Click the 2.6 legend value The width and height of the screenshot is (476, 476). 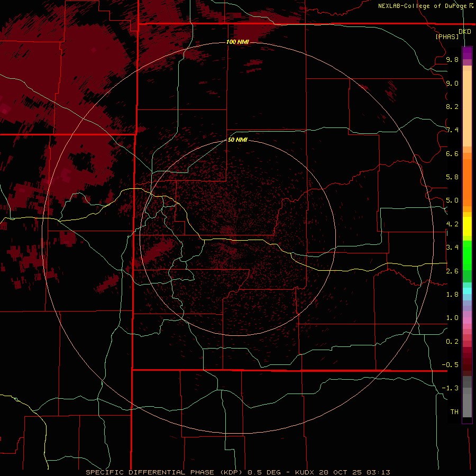click(x=452, y=271)
